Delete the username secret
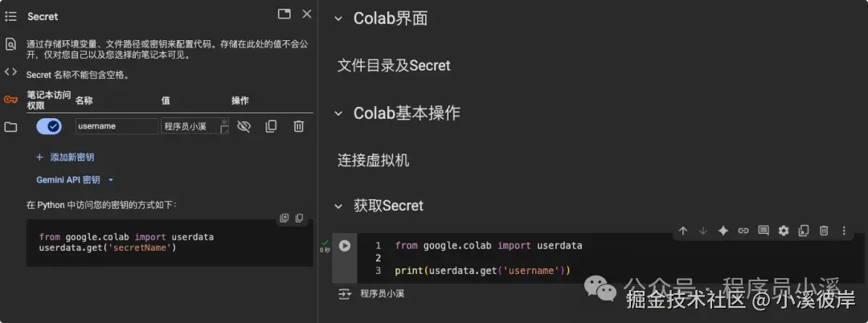The height and width of the screenshot is (323, 868). (298, 127)
